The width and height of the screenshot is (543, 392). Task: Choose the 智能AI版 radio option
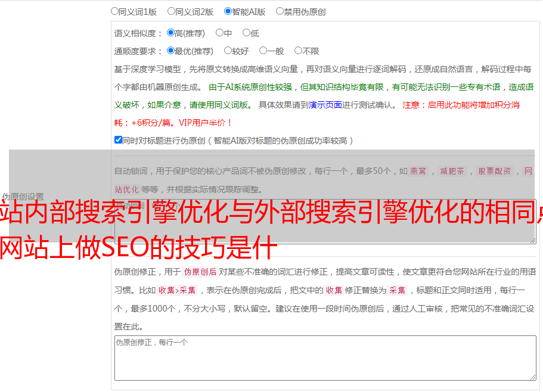pyautogui.click(x=228, y=11)
